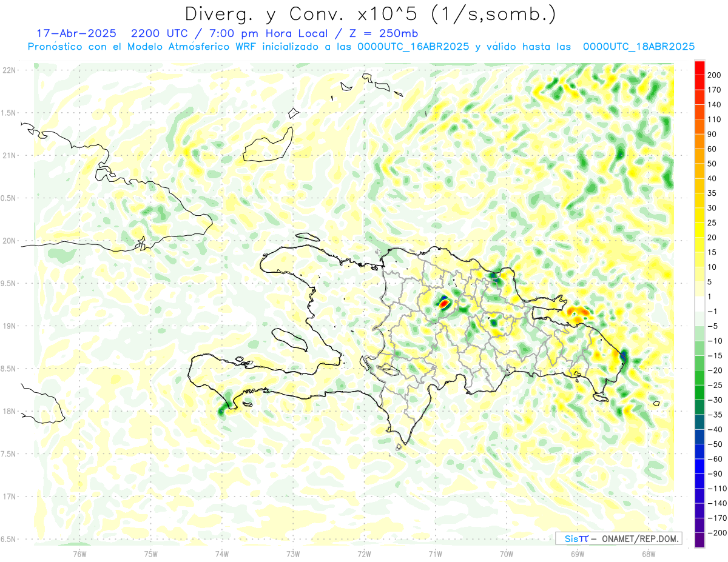This screenshot has height=562, width=728.
Task: Click the dark purple swatch at color scale bottom
Action: pyautogui.click(x=700, y=540)
